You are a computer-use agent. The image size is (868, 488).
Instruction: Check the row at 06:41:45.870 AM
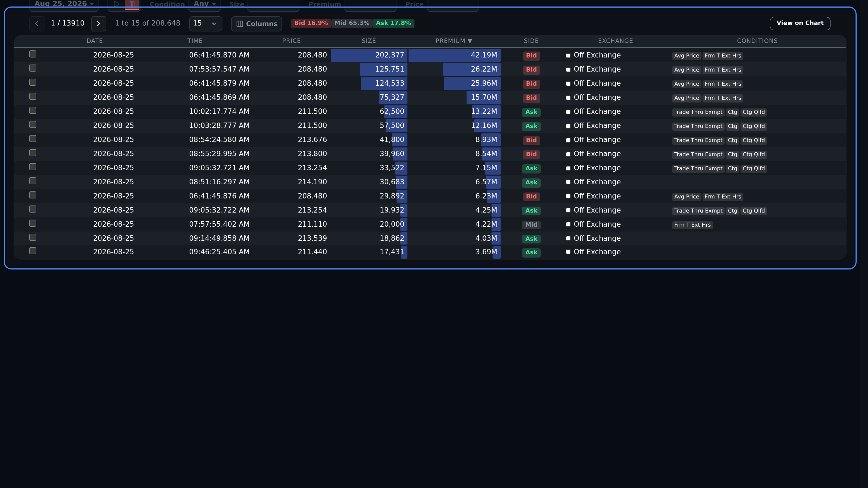tap(33, 54)
